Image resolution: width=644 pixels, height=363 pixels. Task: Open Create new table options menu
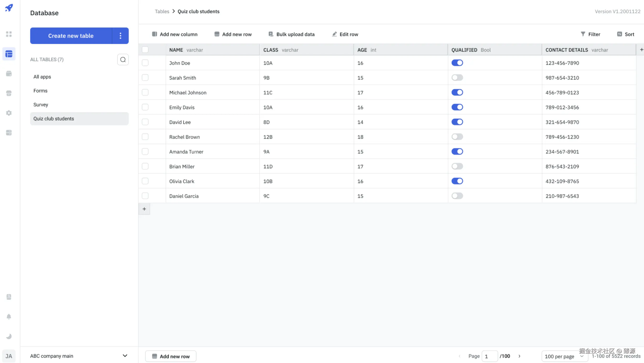pyautogui.click(x=120, y=36)
